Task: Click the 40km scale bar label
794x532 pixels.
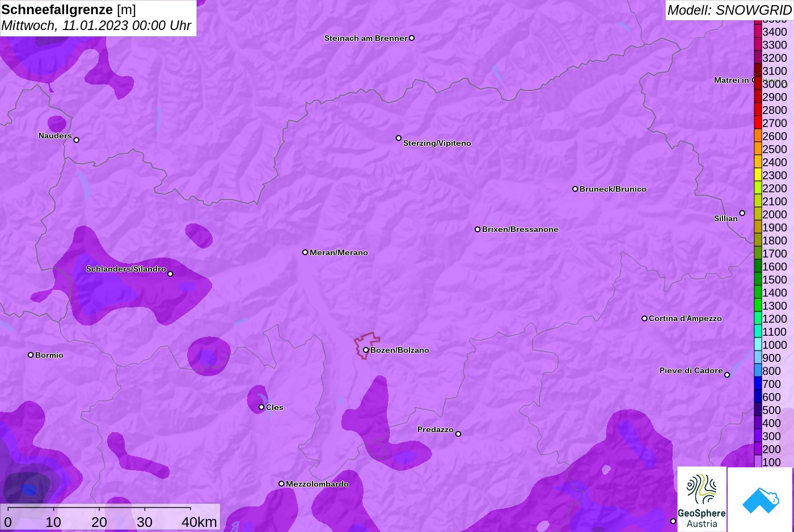Action: click(x=199, y=522)
